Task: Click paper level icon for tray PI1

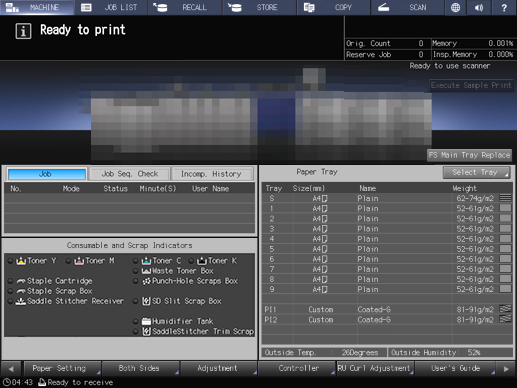Action: point(505,309)
